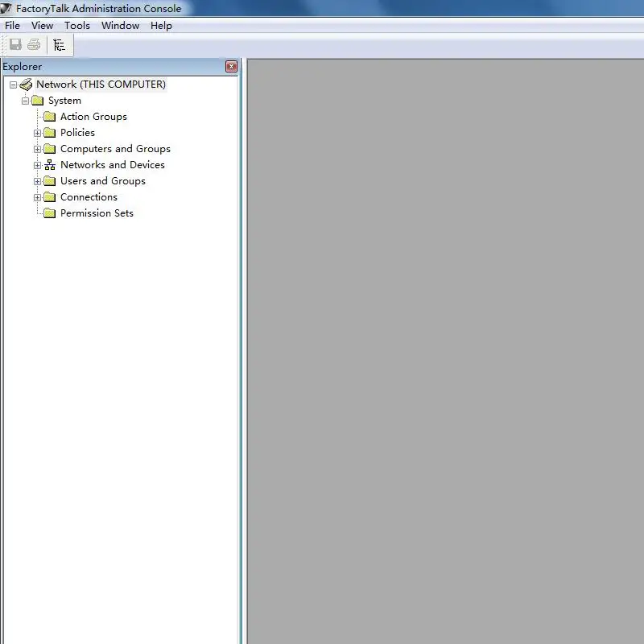Expand the Networks and Devices node
Viewport: 644px width, 644px height.
(x=37, y=165)
